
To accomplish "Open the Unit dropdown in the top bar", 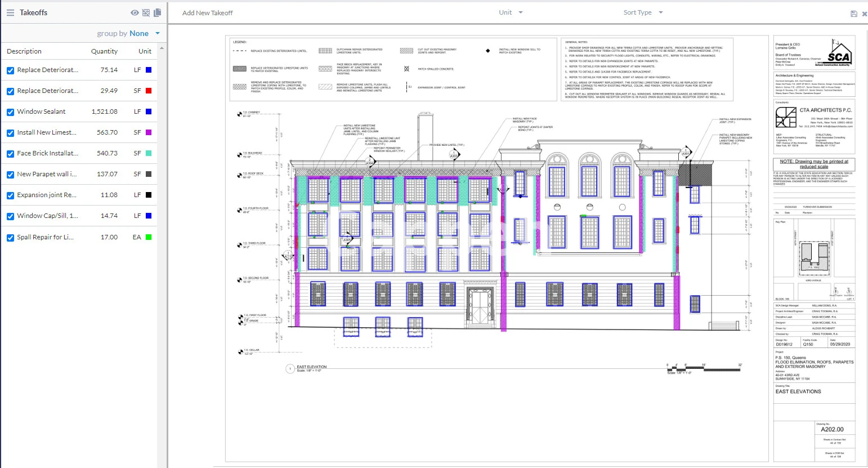I will tap(511, 12).
